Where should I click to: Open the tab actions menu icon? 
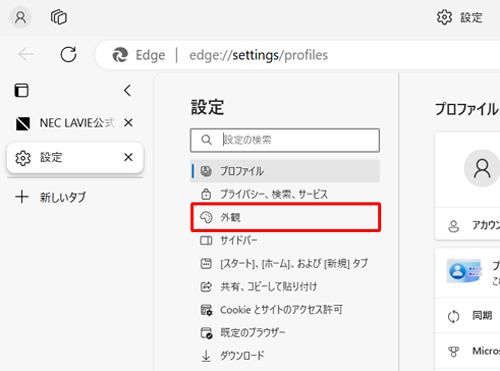pyautogui.click(x=59, y=17)
